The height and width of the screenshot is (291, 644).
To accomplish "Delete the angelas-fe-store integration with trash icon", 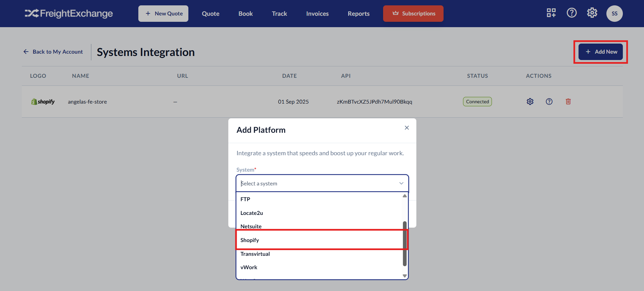I will (x=568, y=102).
